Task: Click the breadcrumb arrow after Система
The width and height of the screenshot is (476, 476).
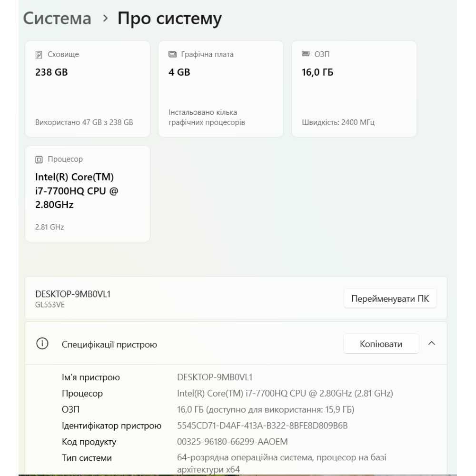Action: [x=105, y=19]
